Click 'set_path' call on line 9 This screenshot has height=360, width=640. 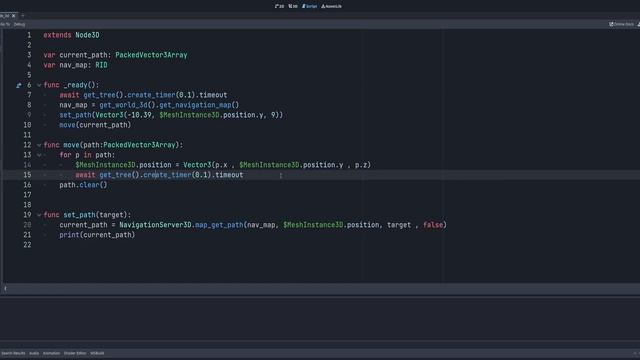click(x=75, y=115)
